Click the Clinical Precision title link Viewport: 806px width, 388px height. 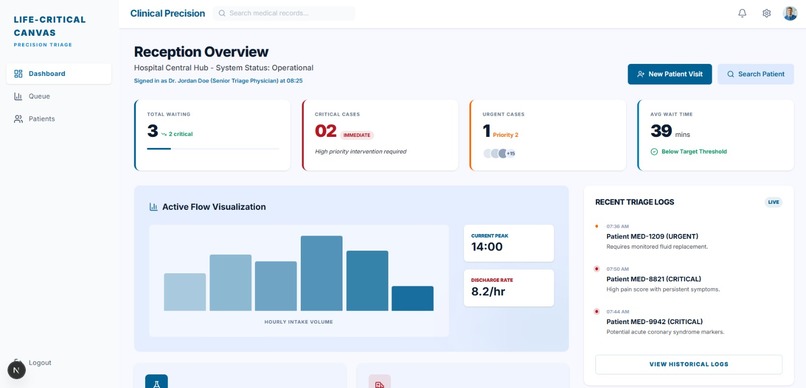click(168, 13)
